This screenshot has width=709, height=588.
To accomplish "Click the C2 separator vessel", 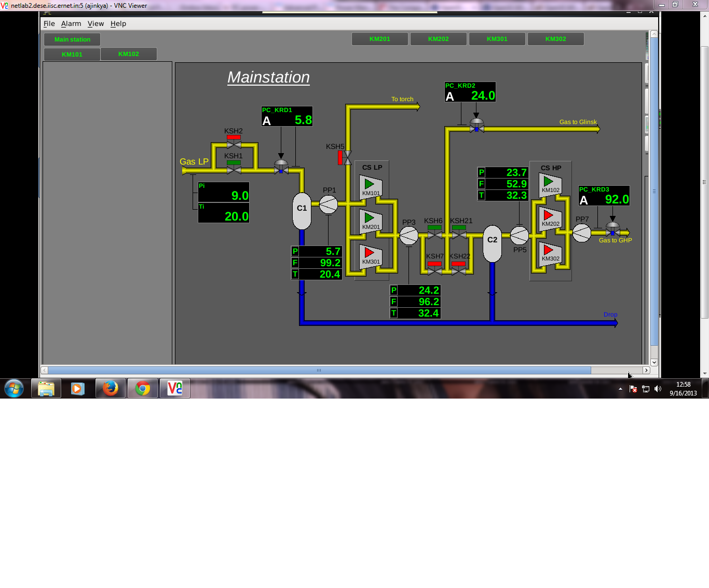I will click(x=492, y=243).
